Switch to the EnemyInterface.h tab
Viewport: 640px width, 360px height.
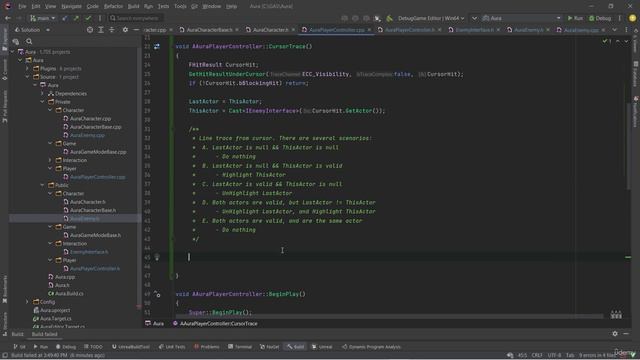474,30
